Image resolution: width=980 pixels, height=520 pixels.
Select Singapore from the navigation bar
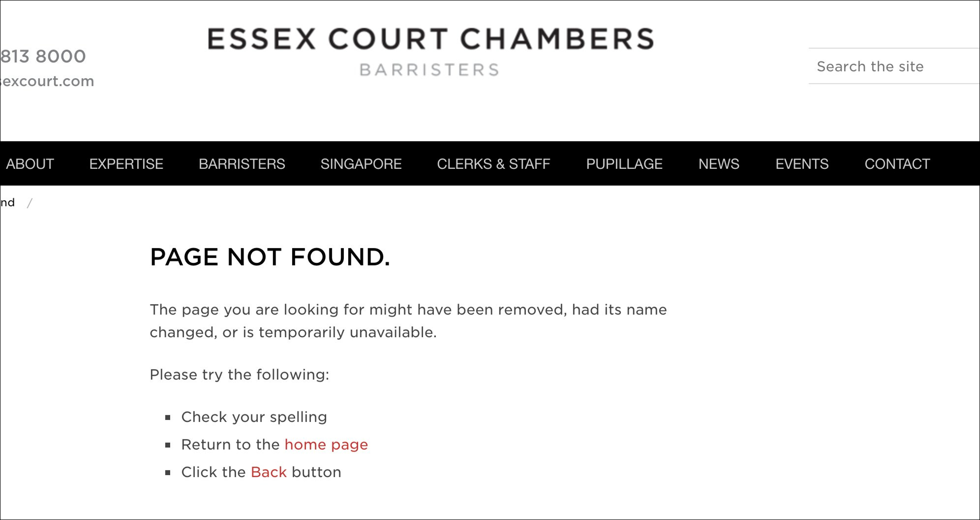[x=361, y=164]
